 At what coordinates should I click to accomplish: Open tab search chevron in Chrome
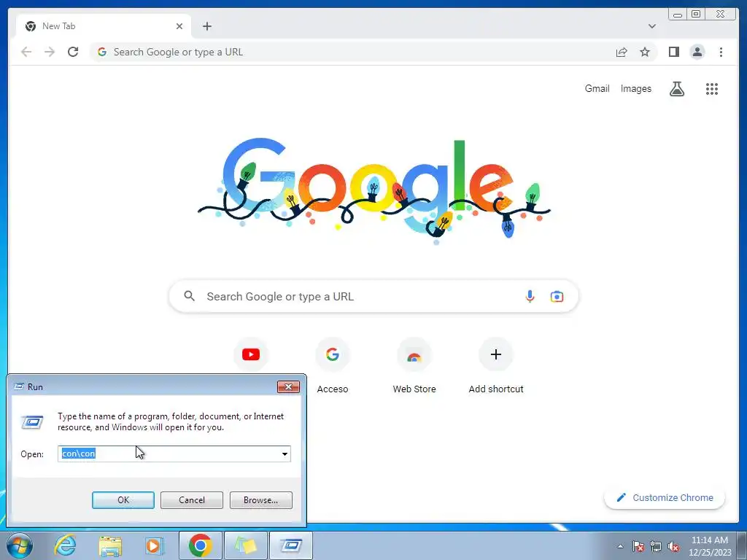pyautogui.click(x=651, y=26)
